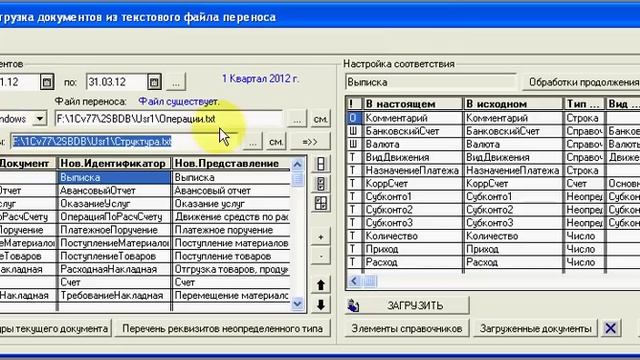Click Авансовый отчет representation cell
This screenshot has width=640, height=360.
pyautogui.click(x=231, y=191)
